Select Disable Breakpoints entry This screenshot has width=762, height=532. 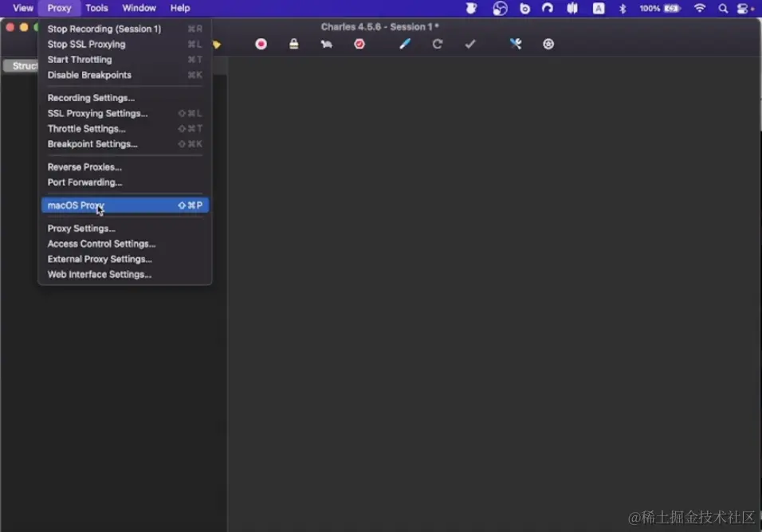click(x=125, y=75)
